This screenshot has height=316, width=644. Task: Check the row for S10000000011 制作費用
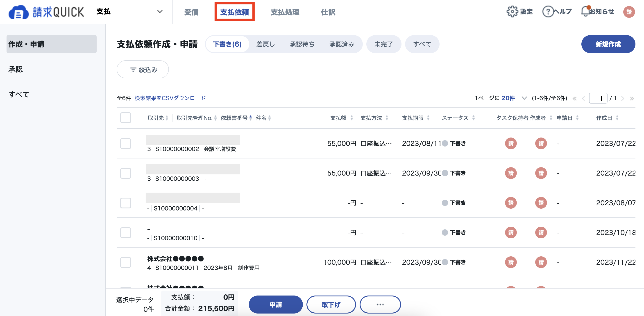[x=125, y=262]
